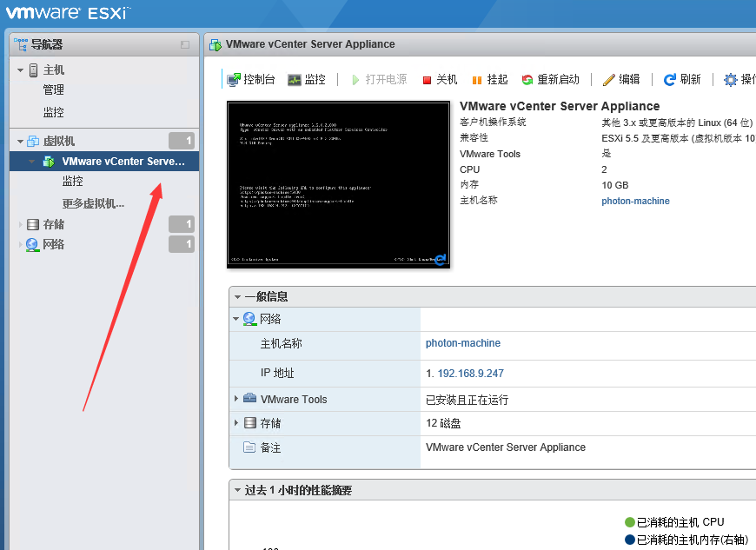
Task: Click photon-machine link in 一般信息
Action: (x=463, y=343)
